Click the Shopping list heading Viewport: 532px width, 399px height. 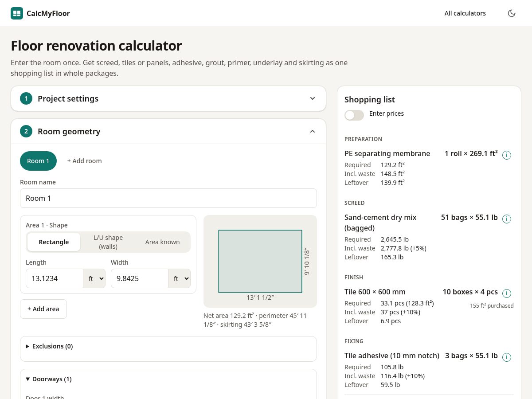(x=370, y=100)
